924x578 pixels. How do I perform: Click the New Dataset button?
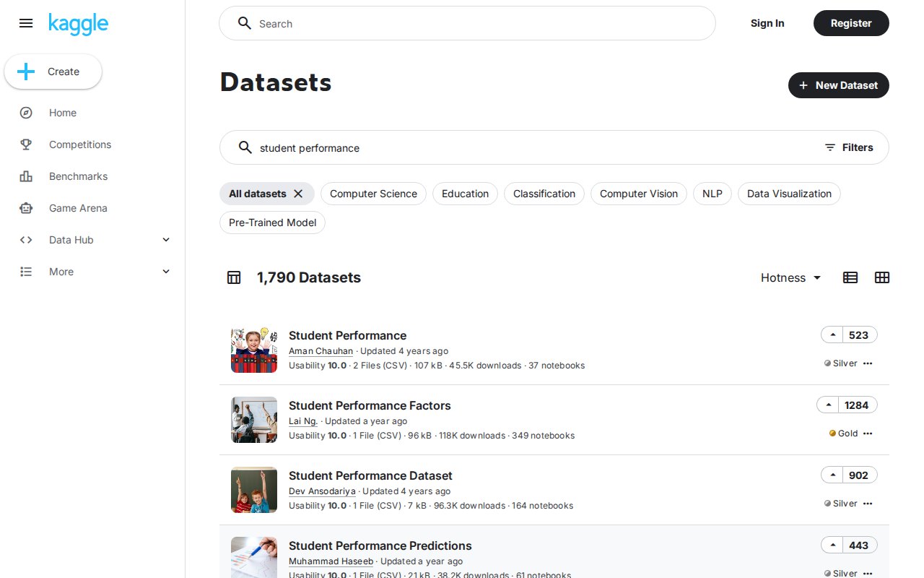click(x=839, y=85)
